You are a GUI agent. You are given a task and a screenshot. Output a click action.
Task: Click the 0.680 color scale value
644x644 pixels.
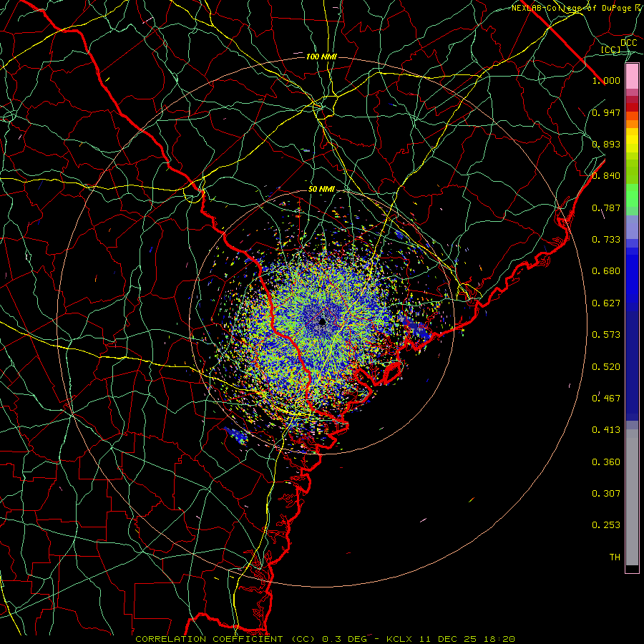[606, 271]
